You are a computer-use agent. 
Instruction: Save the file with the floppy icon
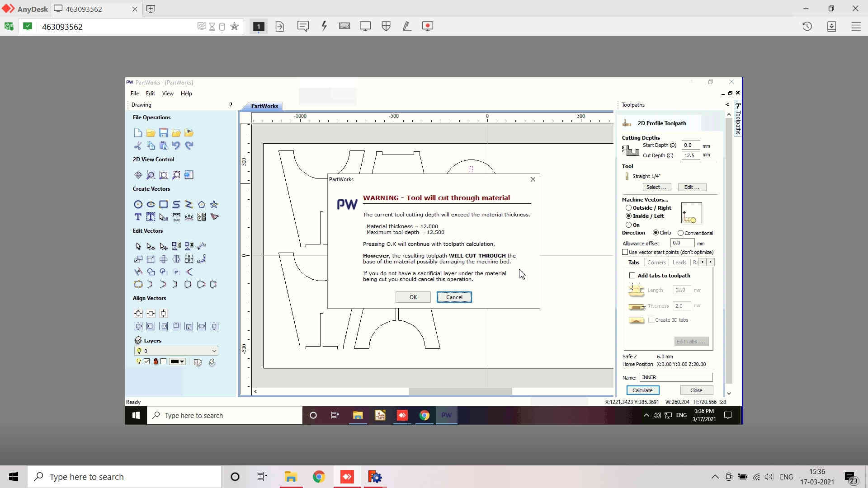[163, 133]
